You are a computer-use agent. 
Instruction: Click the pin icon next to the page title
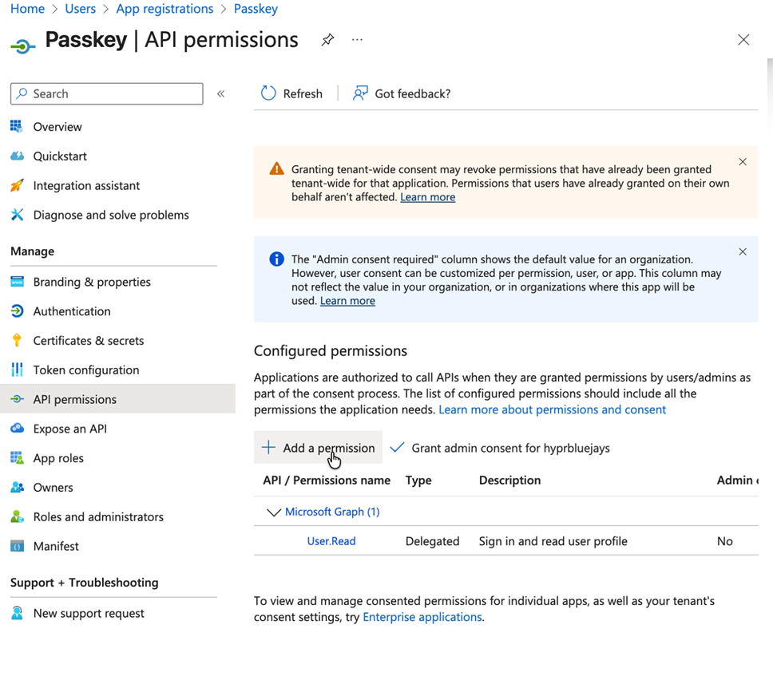tap(327, 40)
